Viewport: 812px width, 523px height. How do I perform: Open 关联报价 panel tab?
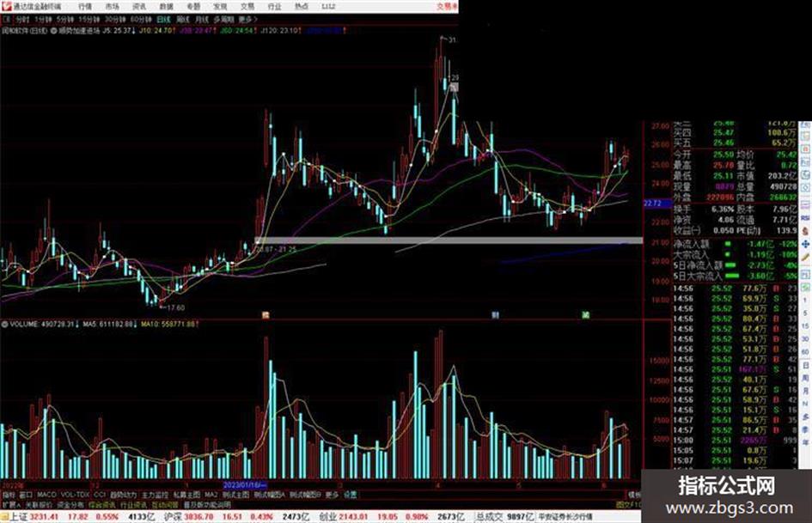pos(39,504)
